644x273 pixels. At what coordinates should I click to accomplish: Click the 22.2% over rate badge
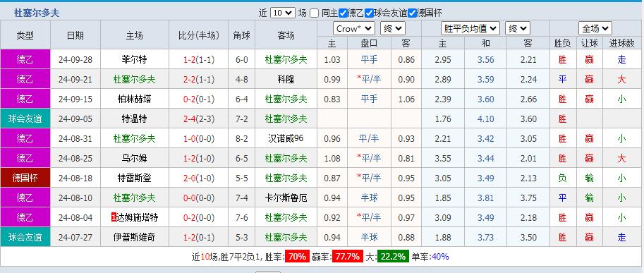tap(393, 257)
